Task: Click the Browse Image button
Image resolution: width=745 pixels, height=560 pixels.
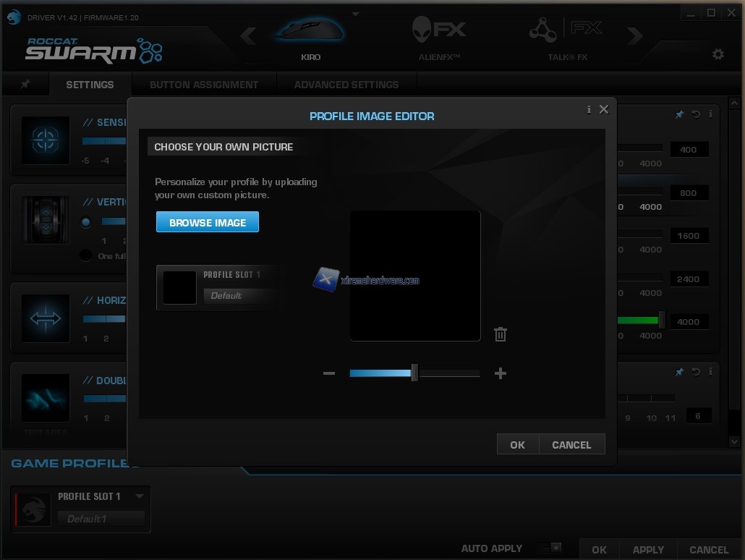Action: coord(208,223)
